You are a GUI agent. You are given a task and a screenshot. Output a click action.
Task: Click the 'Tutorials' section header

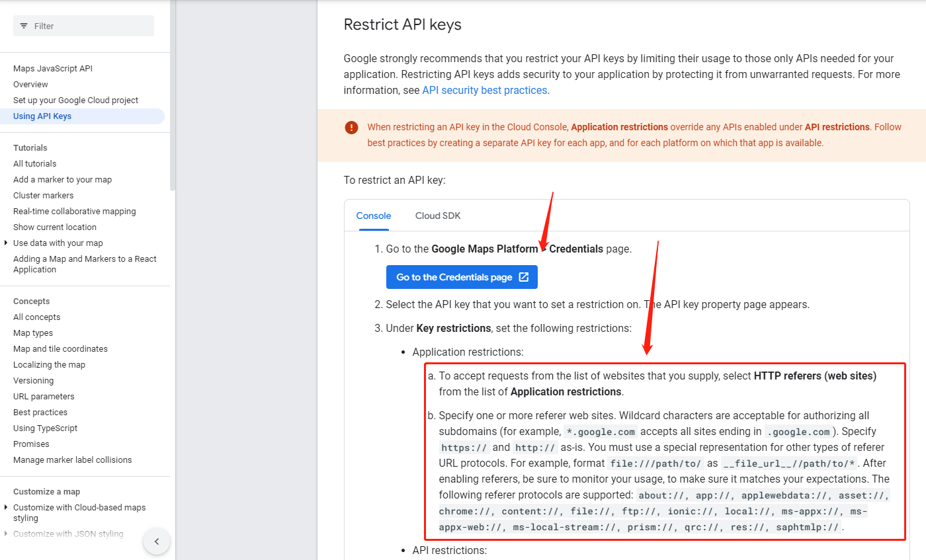coord(30,147)
